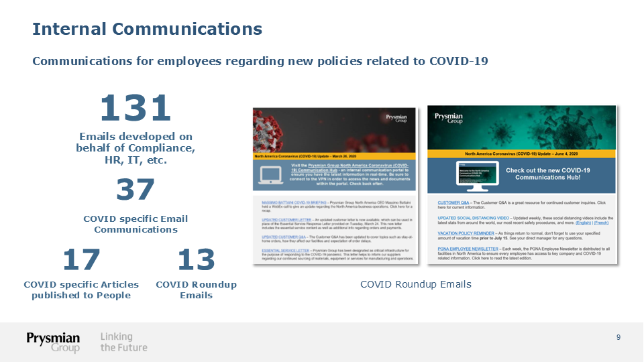The height and width of the screenshot is (362, 644).
Task: Open 'Updated Social Distancing Video' link
Action: pos(473,218)
